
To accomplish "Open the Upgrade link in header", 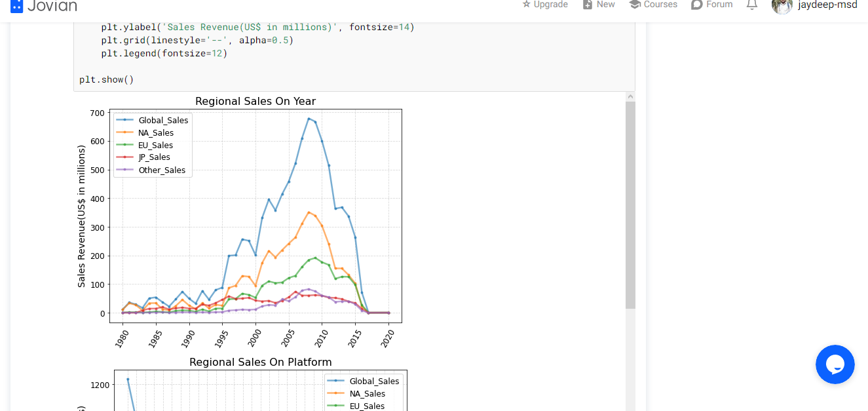I will (551, 4).
